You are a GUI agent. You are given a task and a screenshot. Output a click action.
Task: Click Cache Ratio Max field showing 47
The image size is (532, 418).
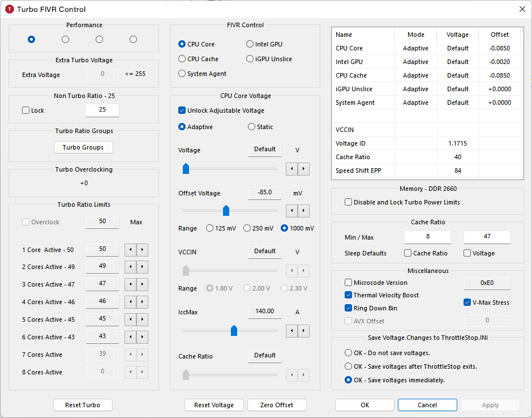pyautogui.click(x=487, y=237)
